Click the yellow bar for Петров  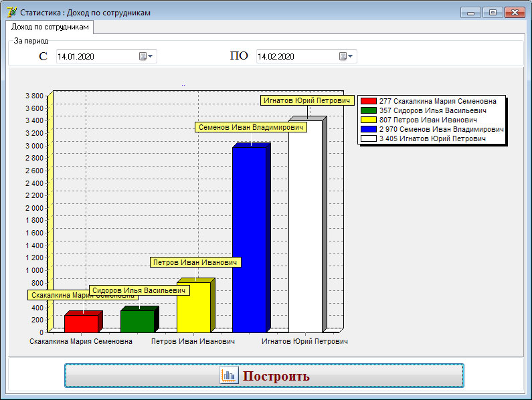(x=193, y=307)
